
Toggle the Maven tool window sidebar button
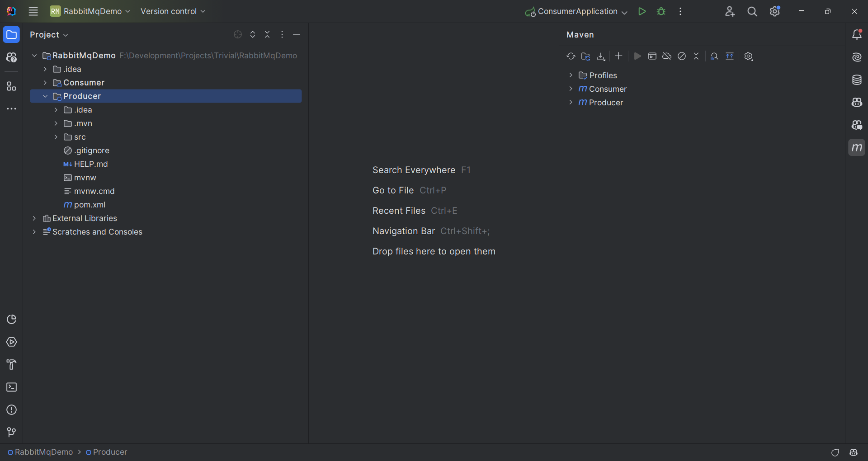coord(857,148)
